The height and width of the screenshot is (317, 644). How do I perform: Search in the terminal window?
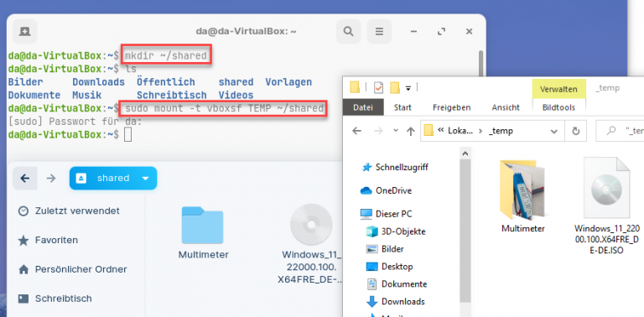(348, 31)
